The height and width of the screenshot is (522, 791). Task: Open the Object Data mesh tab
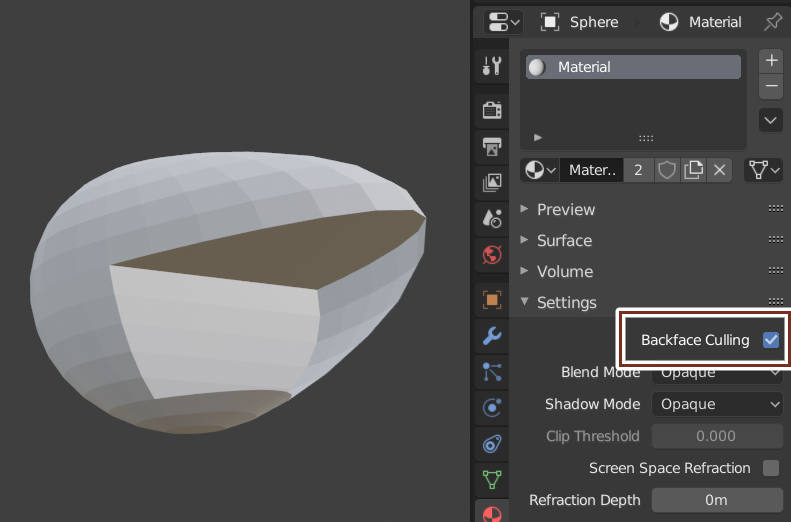pos(492,480)
